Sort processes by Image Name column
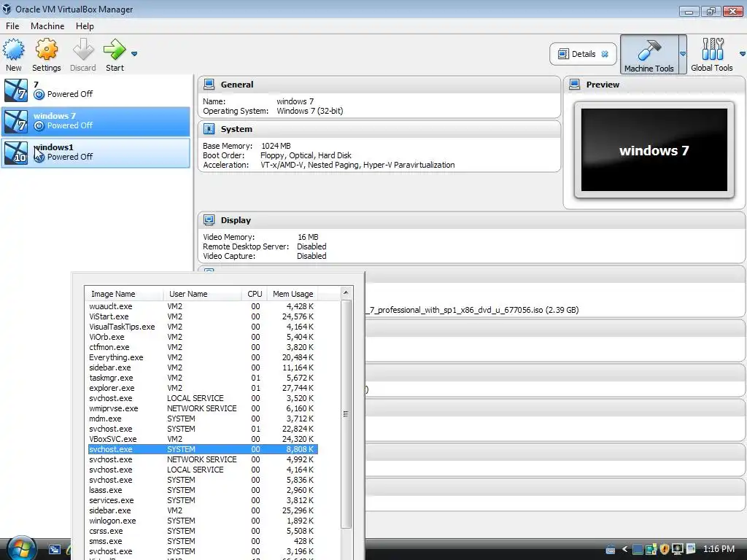This screenshot has height=560, width=747. click(x=124, y=294)
